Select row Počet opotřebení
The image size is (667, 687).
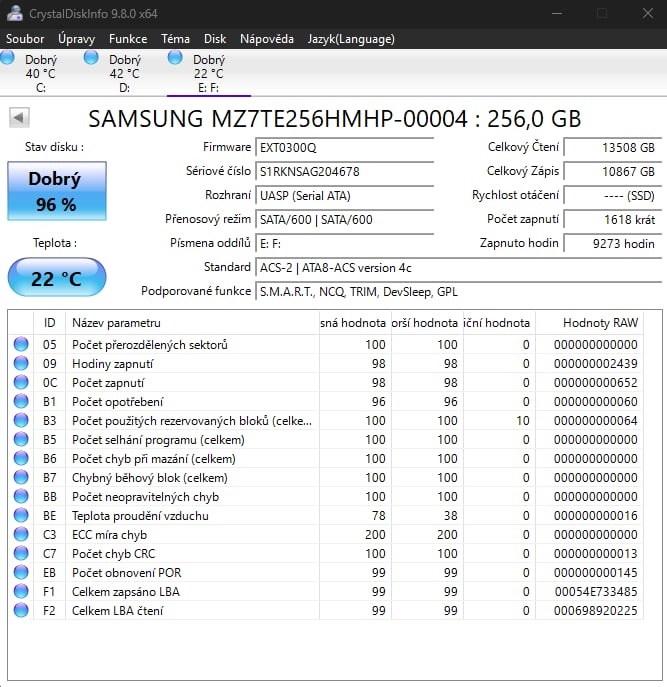(x=326, y=401)
